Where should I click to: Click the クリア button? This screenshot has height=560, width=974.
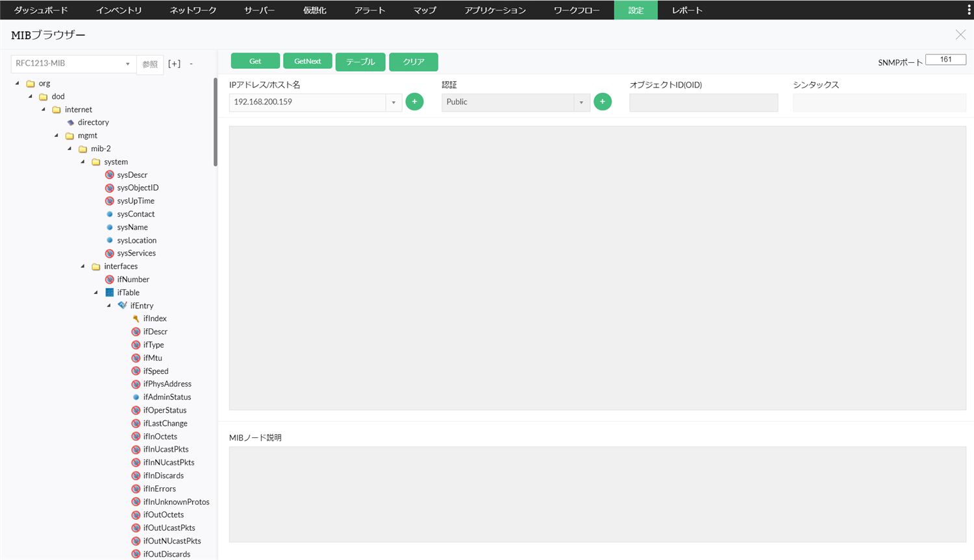coord(414,62)
